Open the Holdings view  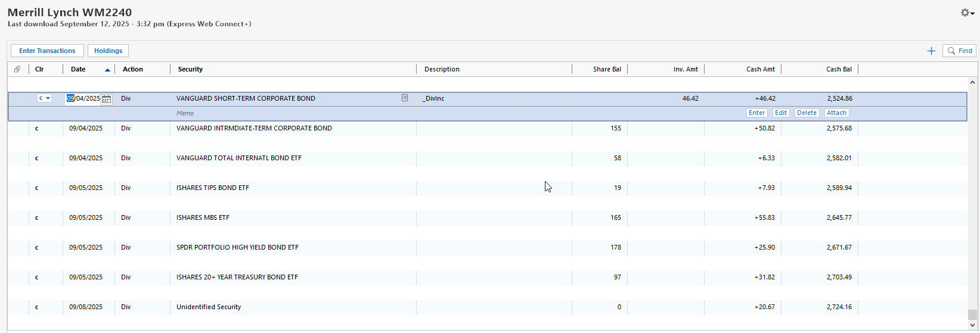(x=108, y=51)
